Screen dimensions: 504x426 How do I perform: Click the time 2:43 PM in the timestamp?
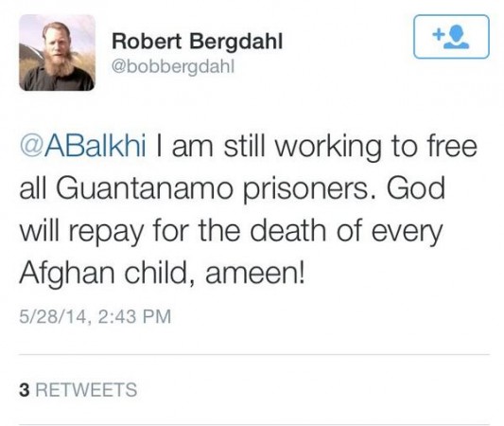pyautogui.click(x=134, y=316)
